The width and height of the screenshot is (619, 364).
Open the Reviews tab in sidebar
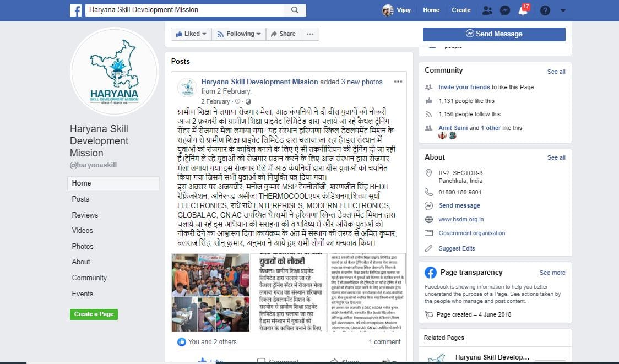click(85, 215)
